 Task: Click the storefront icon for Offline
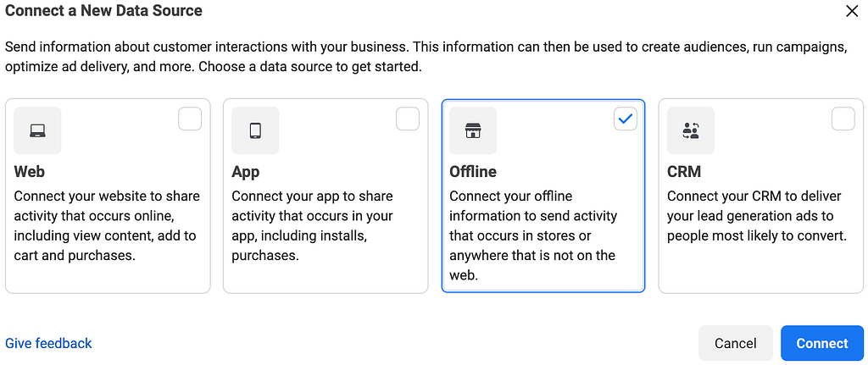473,130
